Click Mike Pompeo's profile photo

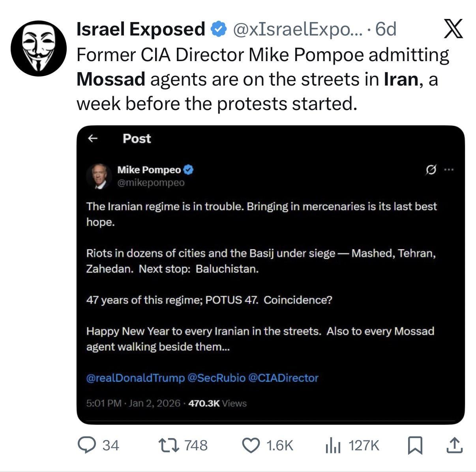99,176
